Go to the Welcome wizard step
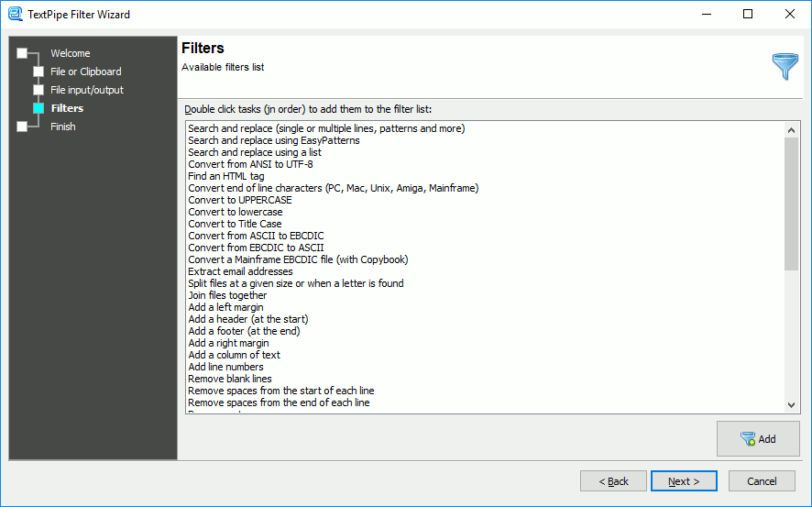 [71, 53]
